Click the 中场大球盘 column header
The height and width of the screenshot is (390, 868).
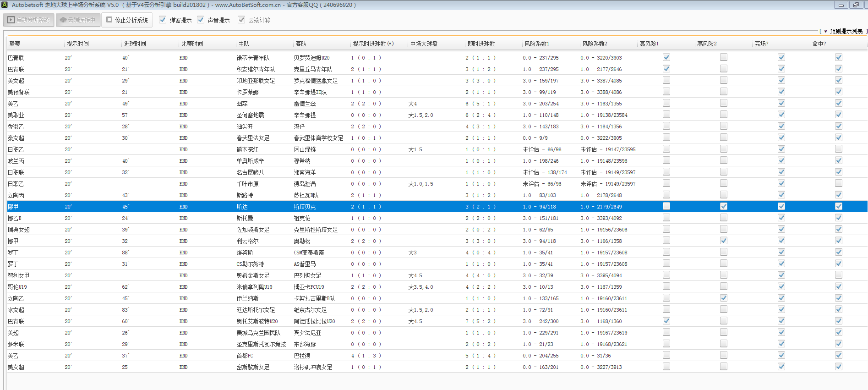(x=424, y=44)
